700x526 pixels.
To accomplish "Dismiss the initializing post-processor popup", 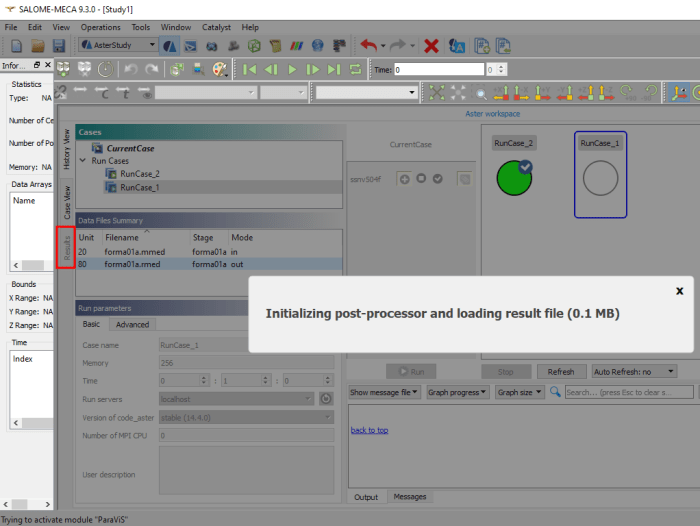I will tap(679, 291).
